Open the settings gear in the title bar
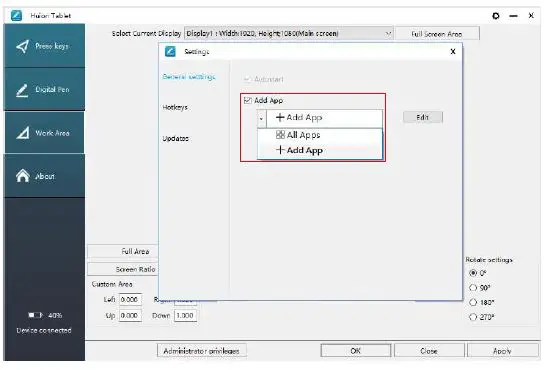Screen dimensions: 553x370 (496, 16)
